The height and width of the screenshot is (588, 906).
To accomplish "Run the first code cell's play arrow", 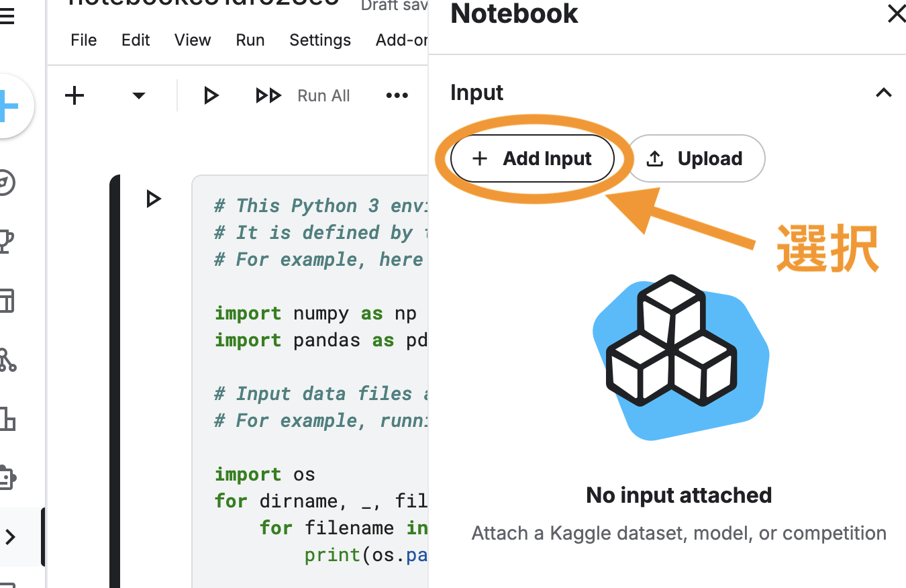I will coord(154,199).
